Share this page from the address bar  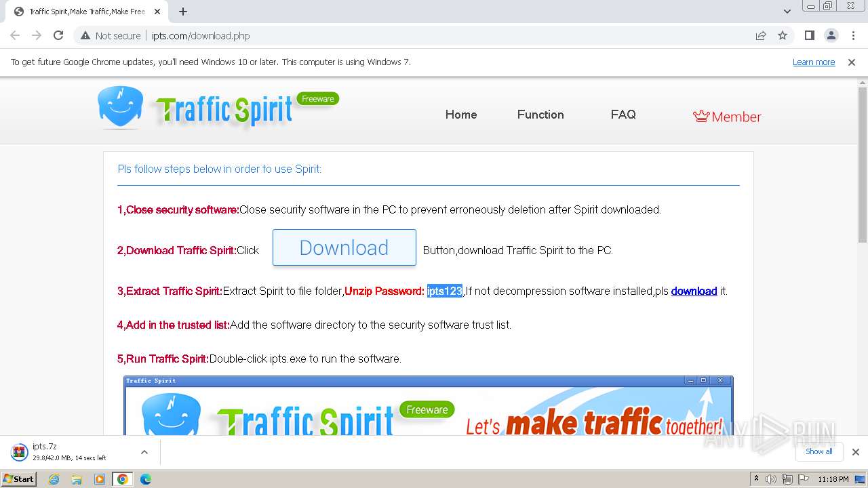click(761, 36)
